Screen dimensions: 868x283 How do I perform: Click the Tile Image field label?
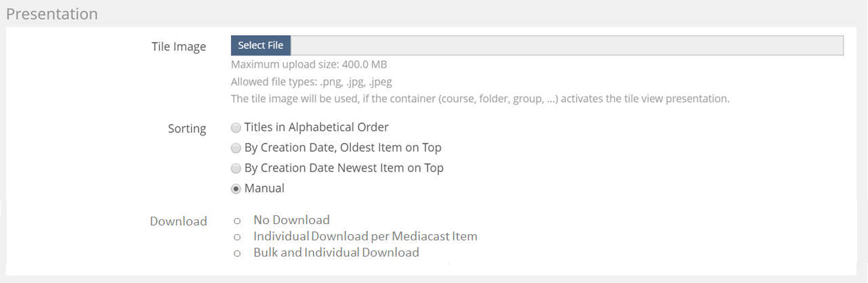coord(179,47)
